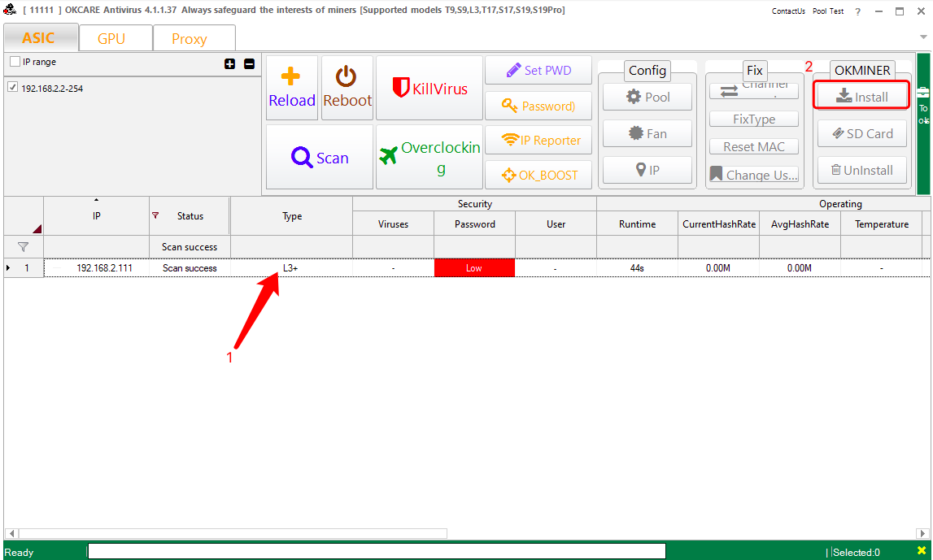Click the red Low password cell
933x560 pixels.
click(473, 267)
